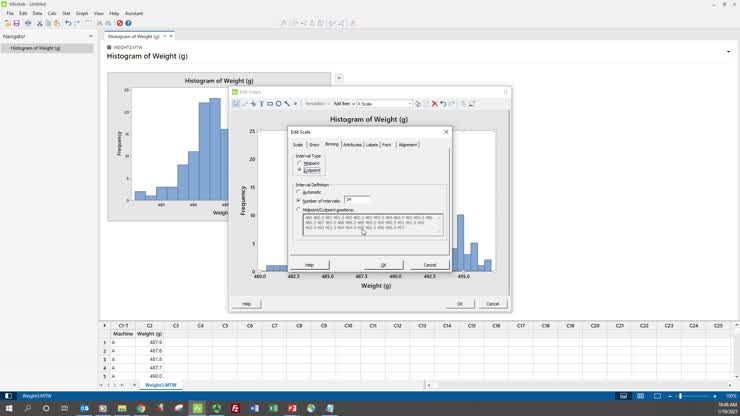Click the Save project toolbar icon
The image size is (740, 416).
click(x=17, y=23)
